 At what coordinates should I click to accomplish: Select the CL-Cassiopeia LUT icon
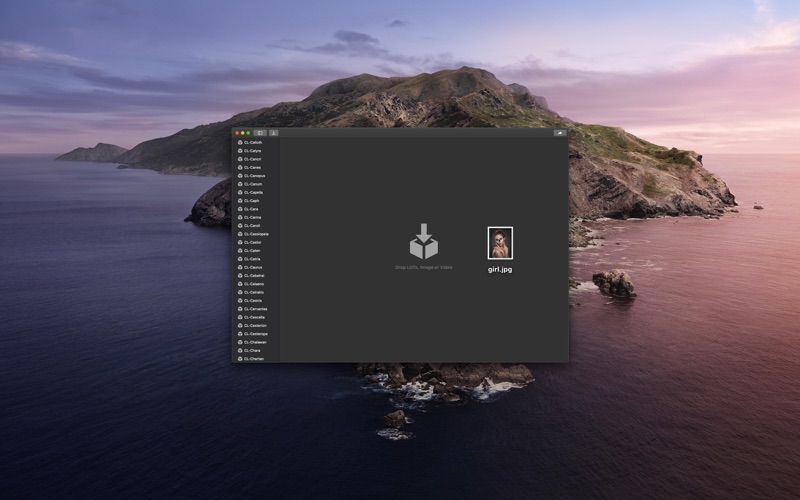coord(240,234)
